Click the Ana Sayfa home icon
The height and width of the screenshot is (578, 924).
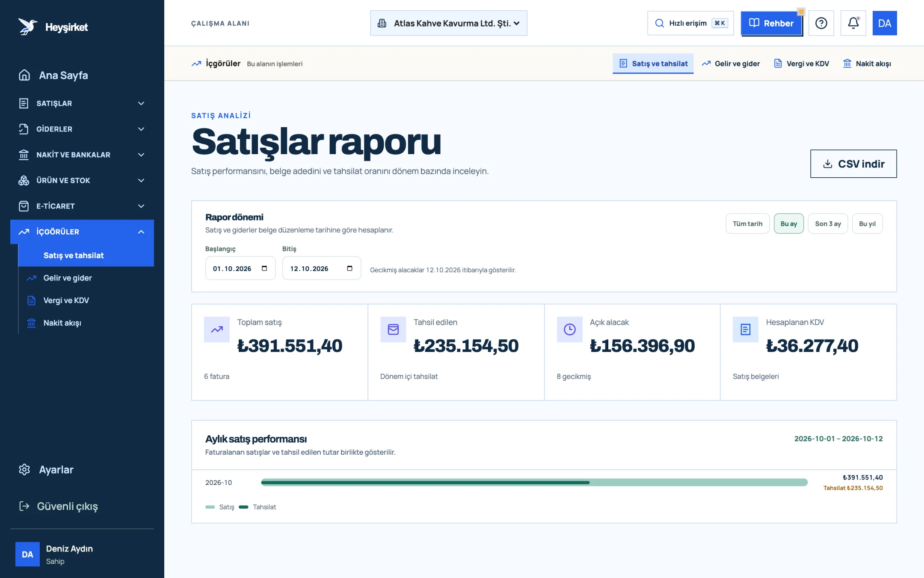(24, 75)
